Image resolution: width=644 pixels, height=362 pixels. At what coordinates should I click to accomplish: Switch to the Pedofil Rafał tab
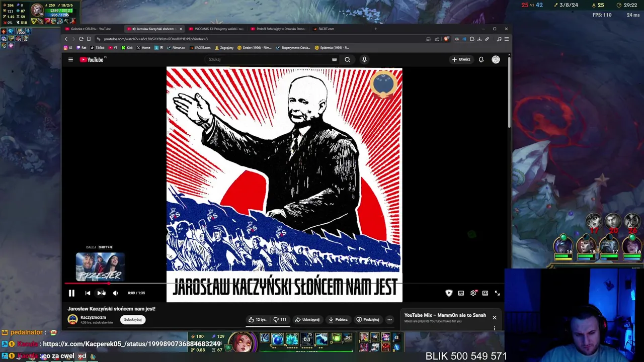[x=278, y=29]
